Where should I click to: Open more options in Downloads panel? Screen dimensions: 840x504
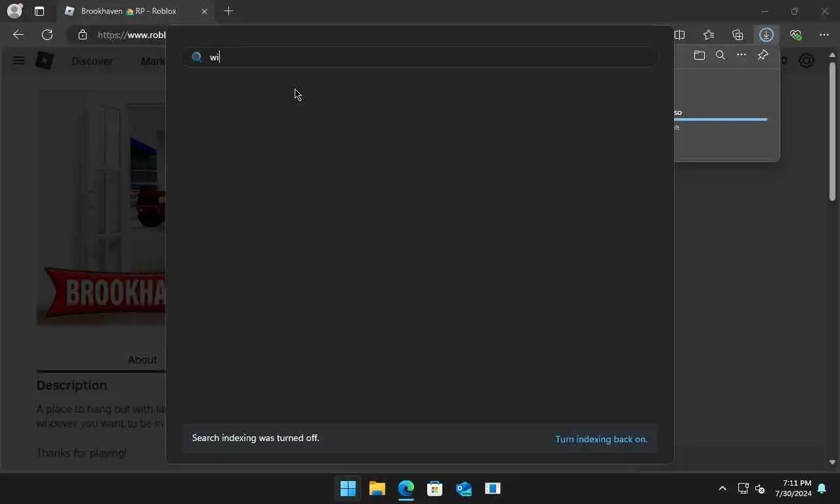(x=741, y=56)
